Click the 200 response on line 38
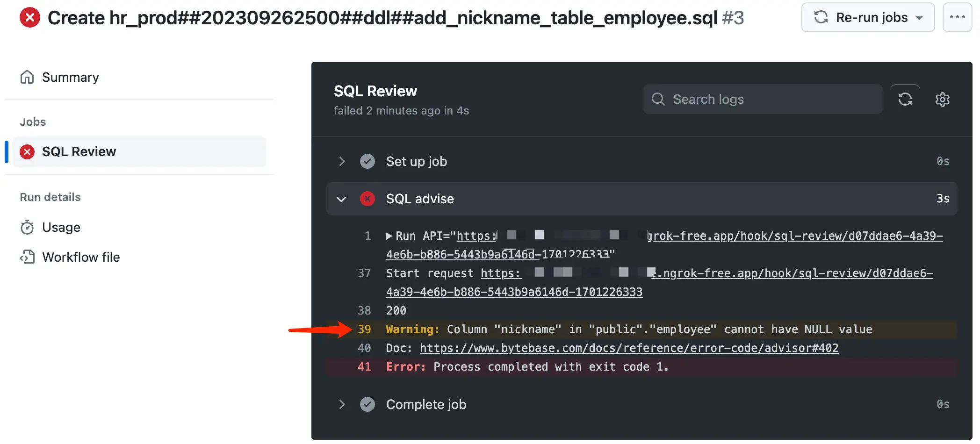The image size is (980, 444). [x=396, y=311]
